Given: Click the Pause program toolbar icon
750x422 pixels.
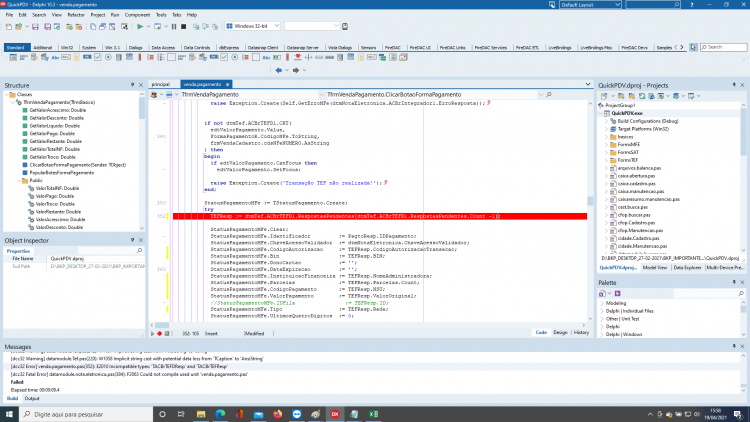Looking at the screenshot, I should (174, 26).
